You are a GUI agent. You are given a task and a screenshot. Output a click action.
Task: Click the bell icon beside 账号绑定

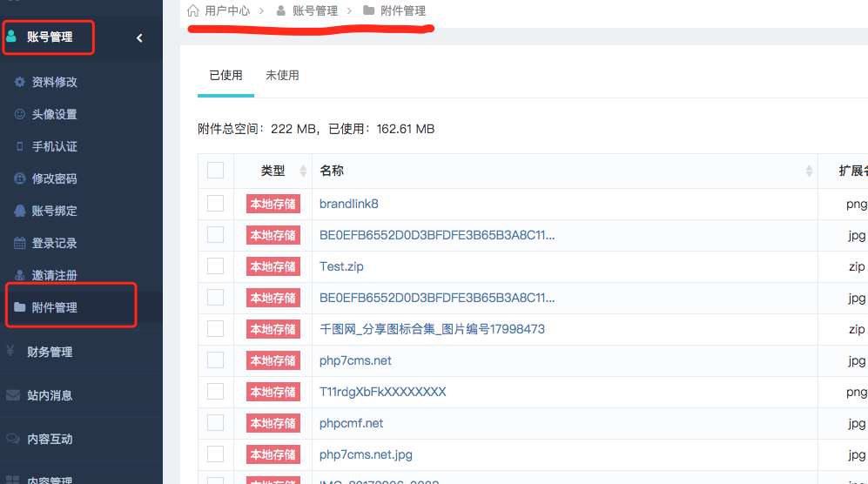pos(19,211)
